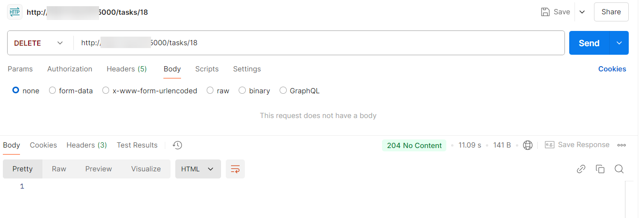Toggle the wrap lines icon

click(235, 169)
